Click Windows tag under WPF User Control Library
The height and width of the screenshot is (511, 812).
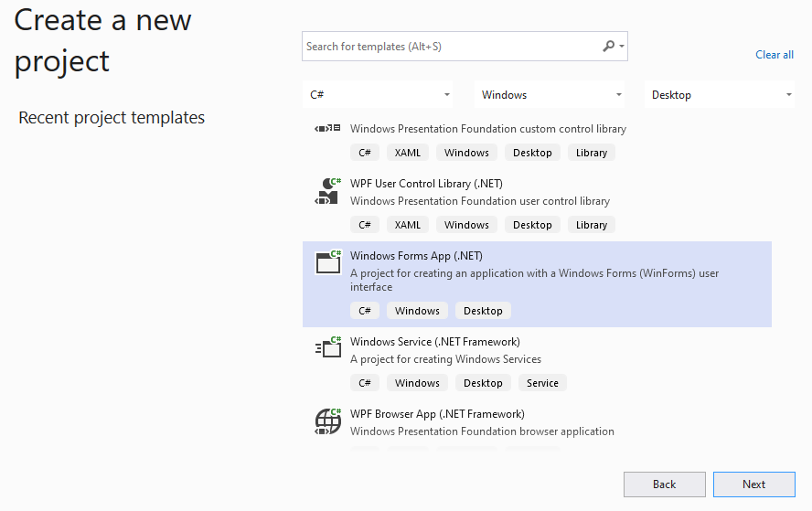(466, 225)
